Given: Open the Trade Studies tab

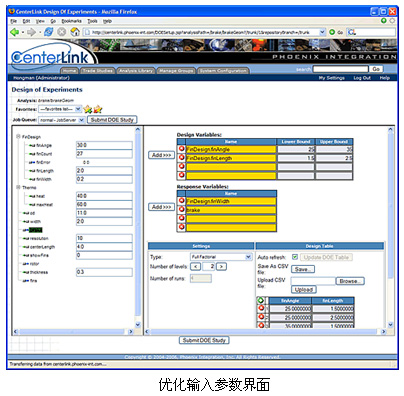Looking at the screenshot, I should 98,71.
